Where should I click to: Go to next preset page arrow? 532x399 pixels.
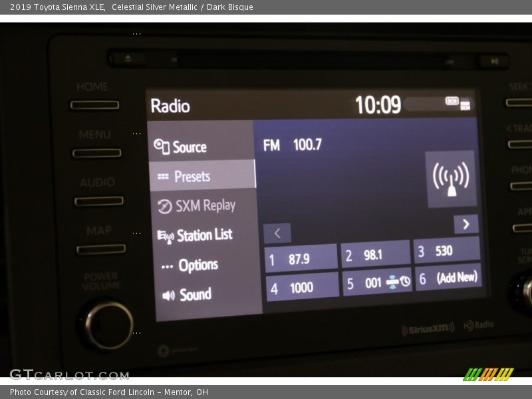465,224
